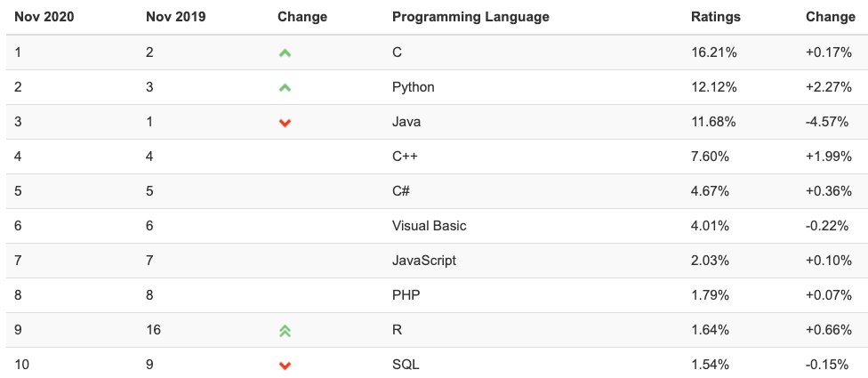Click red down arrow in Java row

pyautogui.click(x=285, y=123)
